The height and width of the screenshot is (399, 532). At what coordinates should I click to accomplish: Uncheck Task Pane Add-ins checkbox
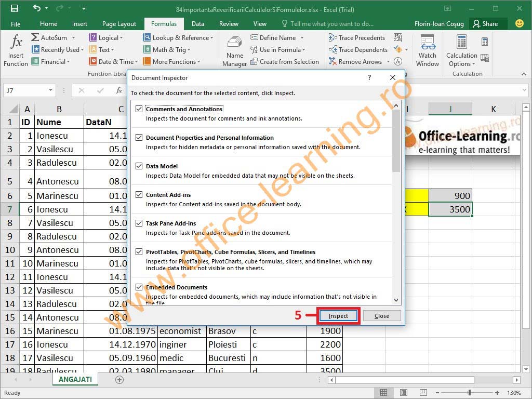(139, 223)
